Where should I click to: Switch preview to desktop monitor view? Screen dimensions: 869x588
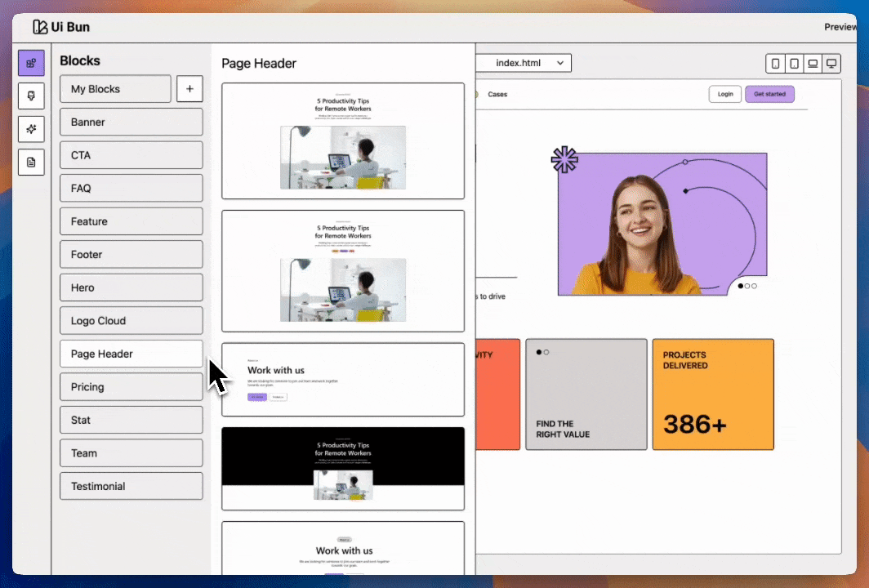click(831, 63)
